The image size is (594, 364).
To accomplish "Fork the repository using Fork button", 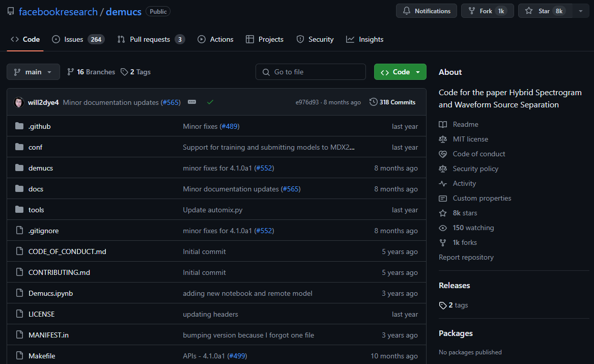I will (486, 11).
